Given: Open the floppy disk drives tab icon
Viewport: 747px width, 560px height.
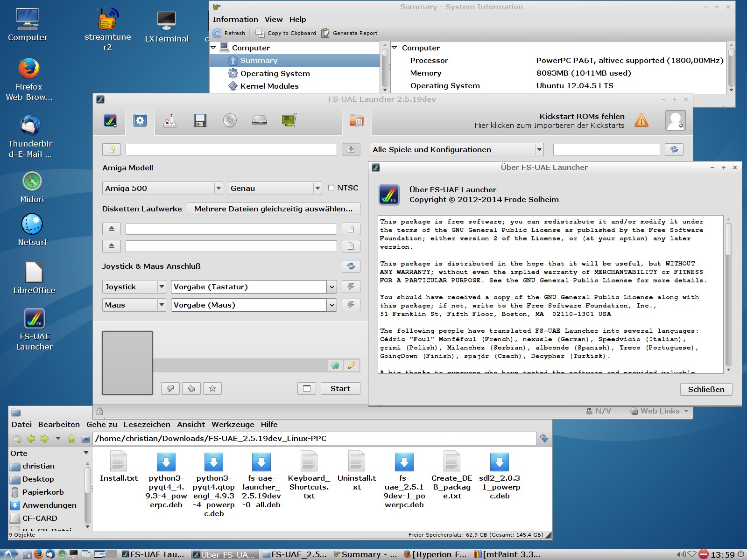Looking at the screenshot, I should point(200,120).
